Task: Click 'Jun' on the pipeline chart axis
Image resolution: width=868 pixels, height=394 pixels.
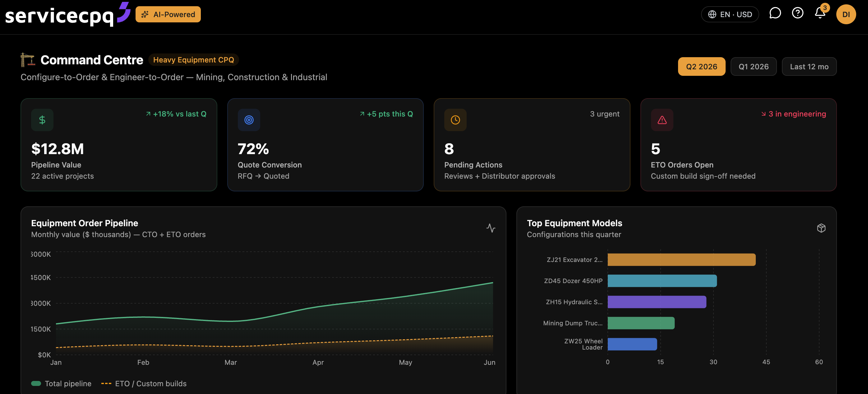Action: [489, 362]
